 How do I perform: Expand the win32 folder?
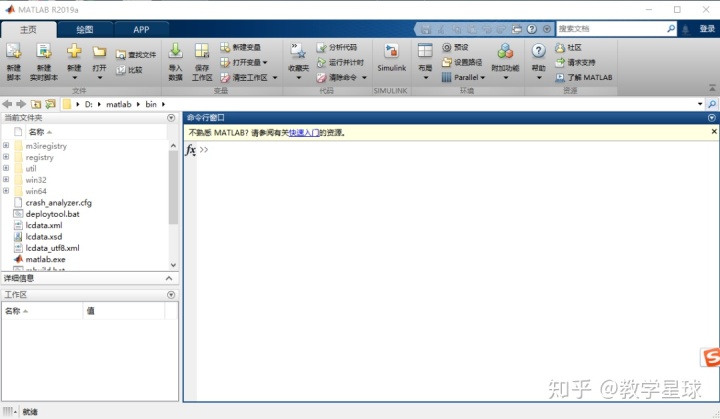coord(6,179)
